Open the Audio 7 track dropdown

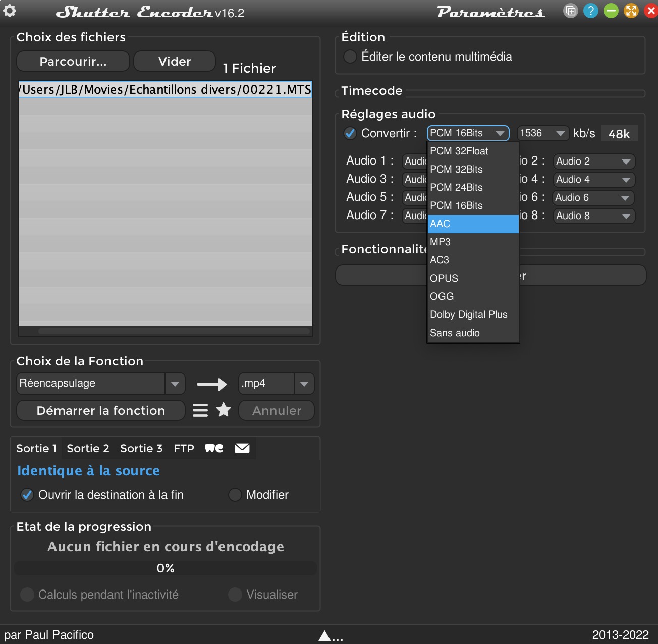(415, 216)
